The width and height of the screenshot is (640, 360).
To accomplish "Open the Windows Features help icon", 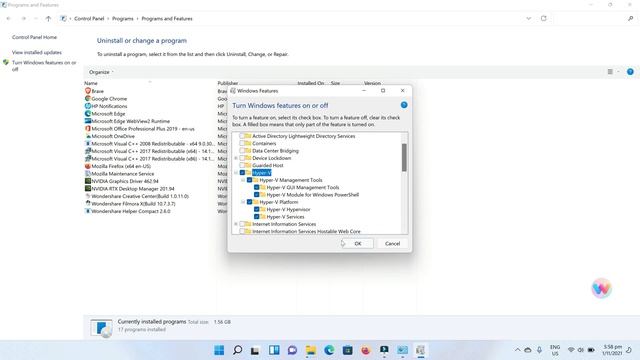I will pyautogui.click(x=404, y=105).
